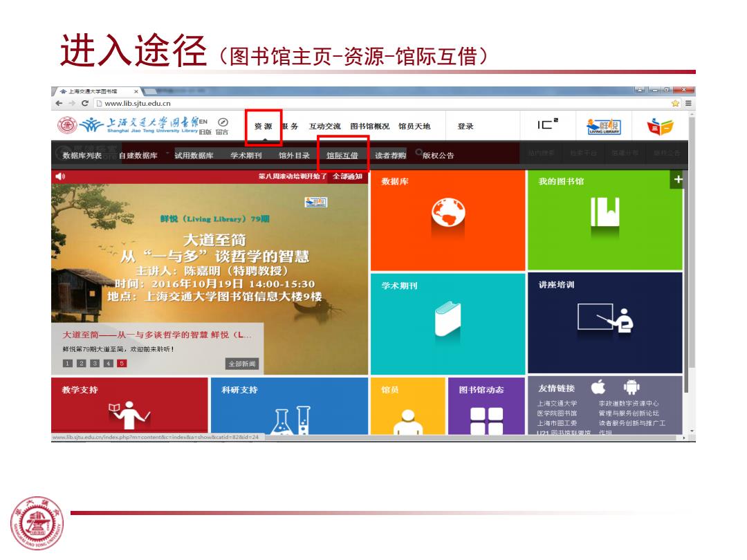Open 医学院图书馆 friendly link
Screen dimensions: 747x560
coord(557,413)
